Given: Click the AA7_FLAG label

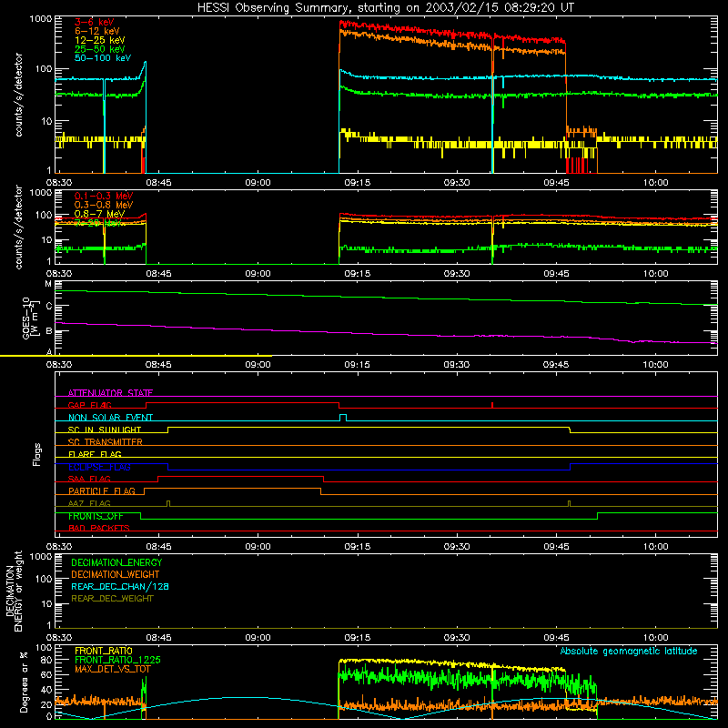Looking at the screenshot, I should tap(89, 503).
